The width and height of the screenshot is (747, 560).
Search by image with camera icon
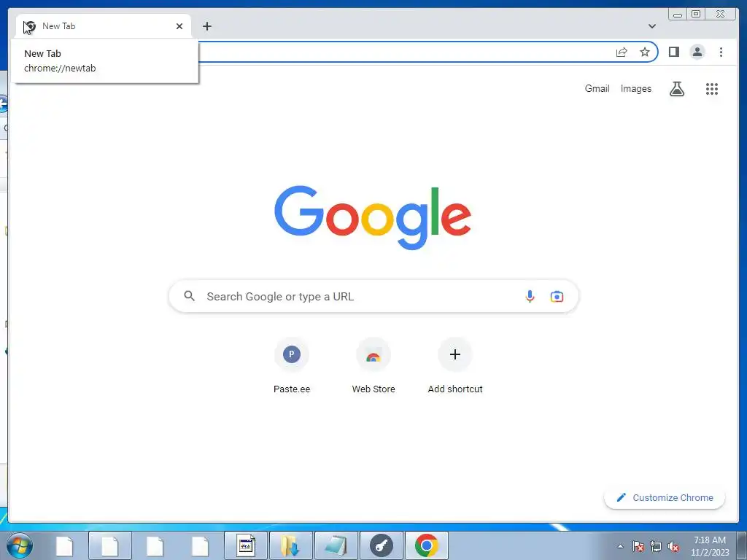pos(557,296)
